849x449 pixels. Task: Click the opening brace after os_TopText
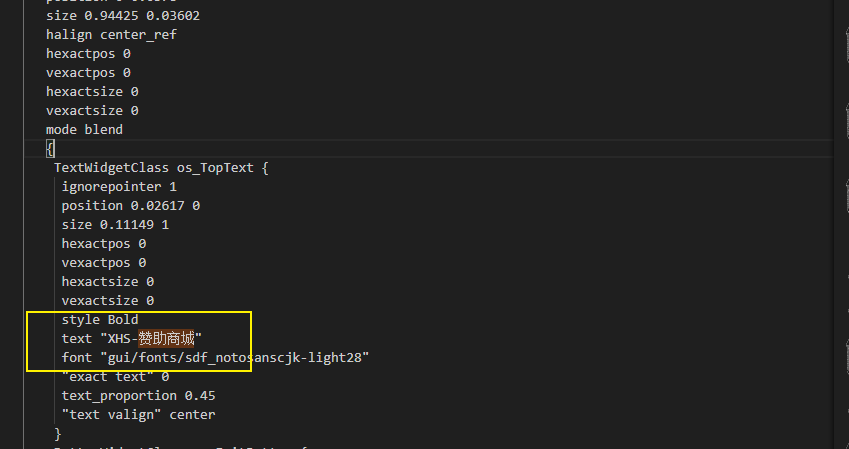(265, 168)
